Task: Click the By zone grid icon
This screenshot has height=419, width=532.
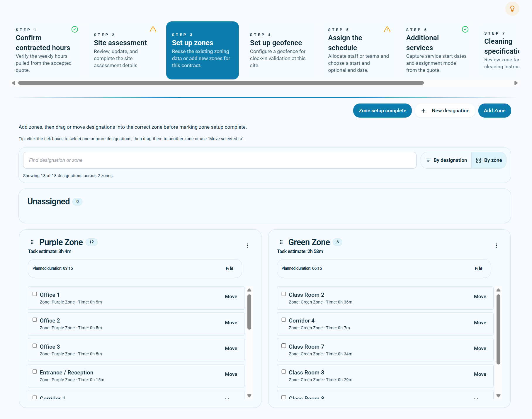Action: (478, 160)
